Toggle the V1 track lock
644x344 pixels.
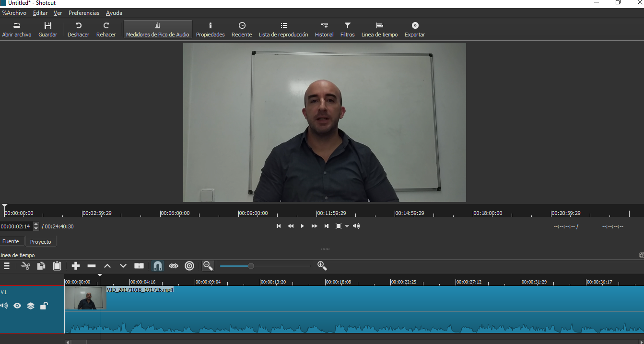pos(44,306)
